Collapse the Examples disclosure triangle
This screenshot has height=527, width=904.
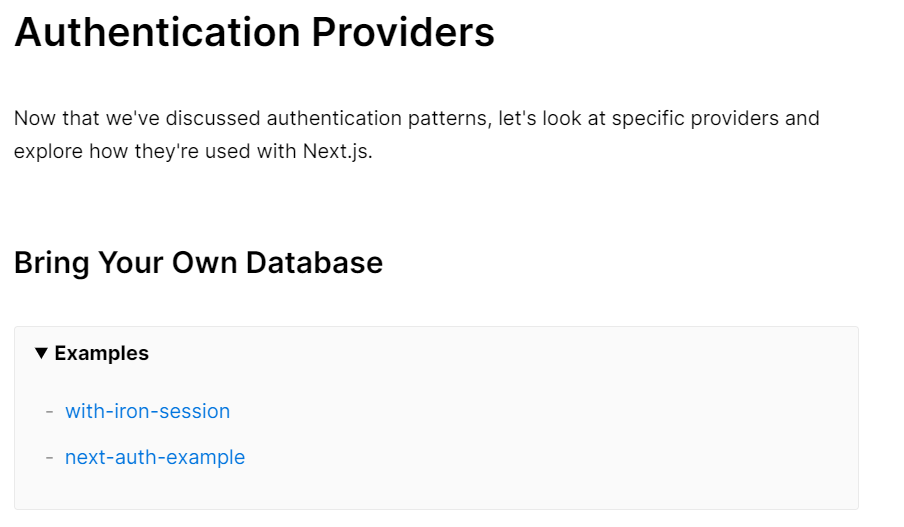(x=41, y=353)
